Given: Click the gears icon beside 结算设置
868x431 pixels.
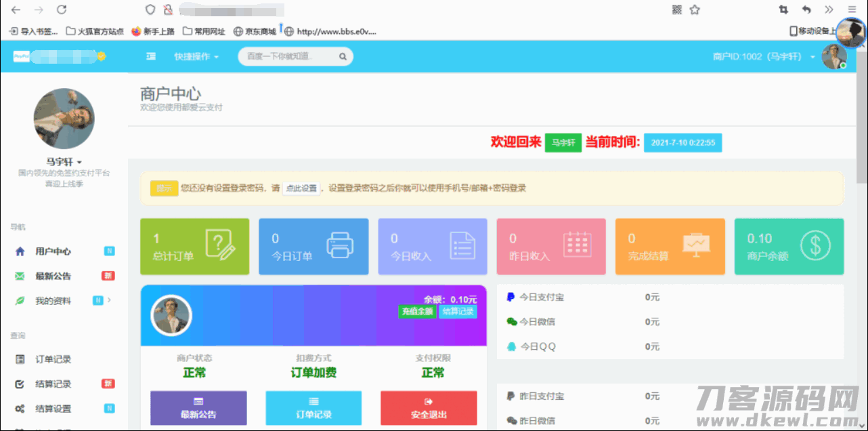Looking at the screenshot, I should pyautogui.click(x=20, y=409).
